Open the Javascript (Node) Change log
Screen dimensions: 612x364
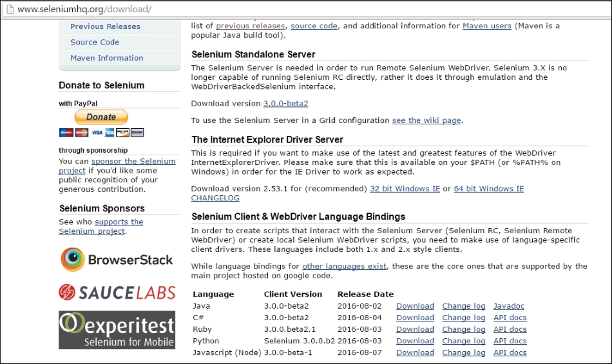click(464, 352)
